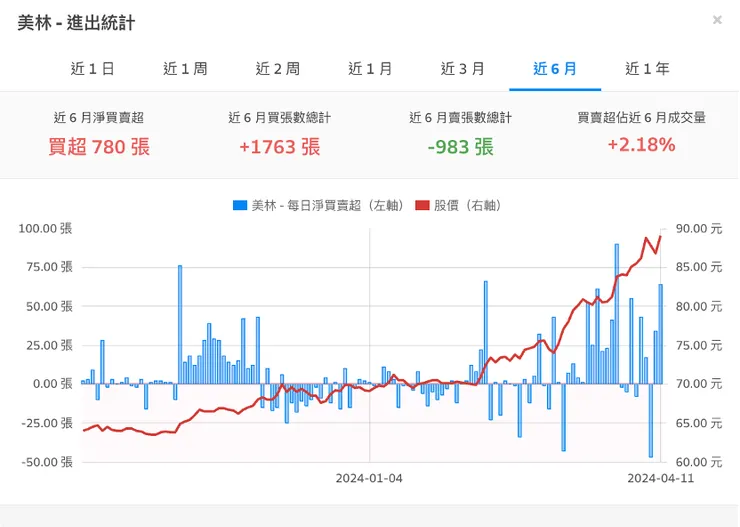Viewport: 740px width, 527px height.
Task: Click the active 近 6 月 tab
Action: (x=555, y=69)
